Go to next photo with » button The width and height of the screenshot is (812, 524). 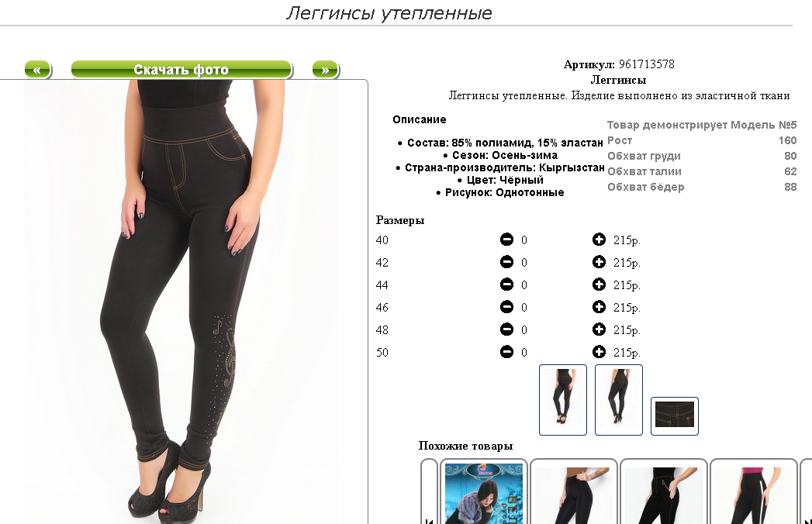tap(326, 70)
